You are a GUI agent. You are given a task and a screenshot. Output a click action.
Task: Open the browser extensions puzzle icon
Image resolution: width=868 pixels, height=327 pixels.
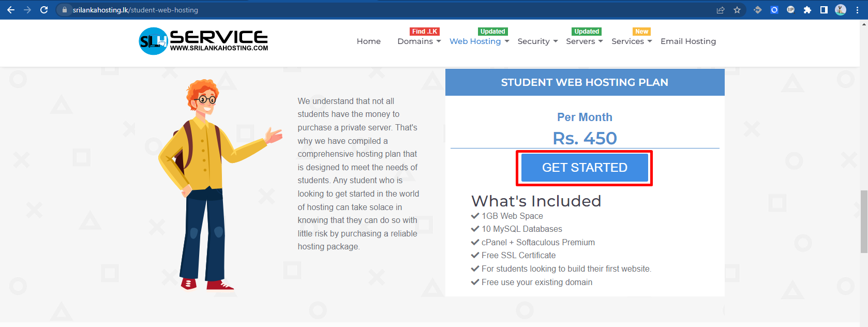coord(807,9)
